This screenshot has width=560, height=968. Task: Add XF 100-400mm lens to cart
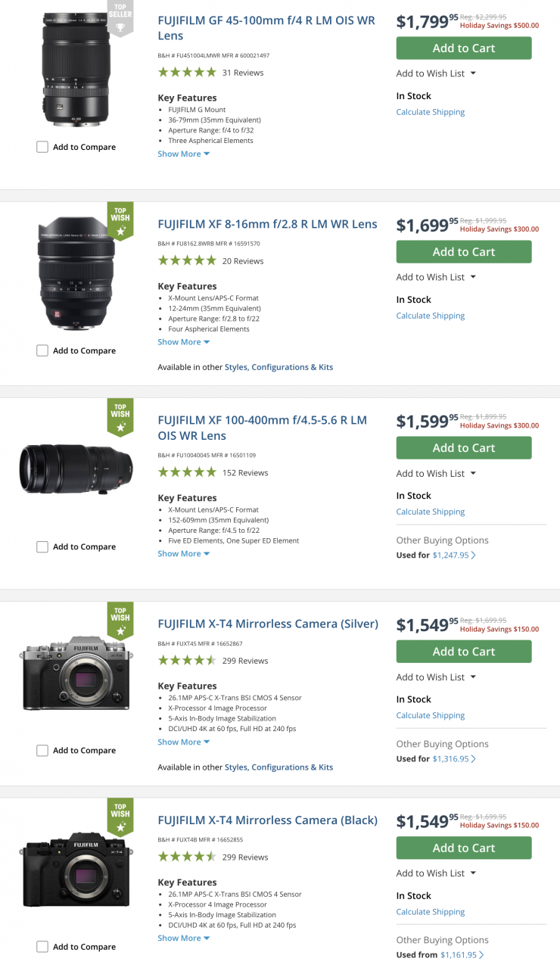click(x=464, y=448)
